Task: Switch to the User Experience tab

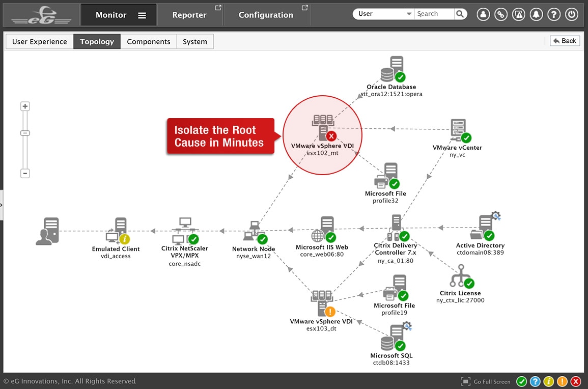Action: tap(40, 42)
